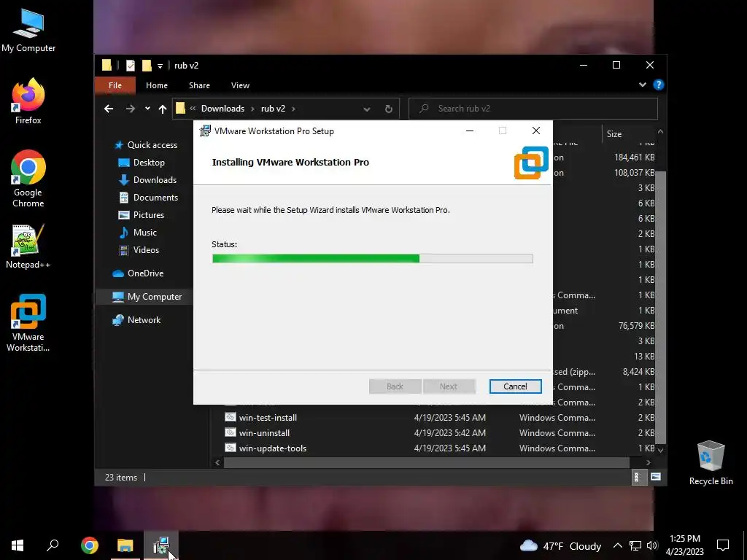The height and width of the screenshot is (560, 747).
Task: Show hidden system tray icons
Action: (617, 545)
